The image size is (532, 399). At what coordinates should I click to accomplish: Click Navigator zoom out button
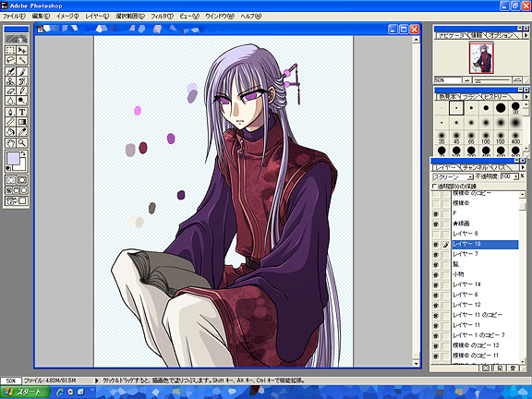pos(466,80)
